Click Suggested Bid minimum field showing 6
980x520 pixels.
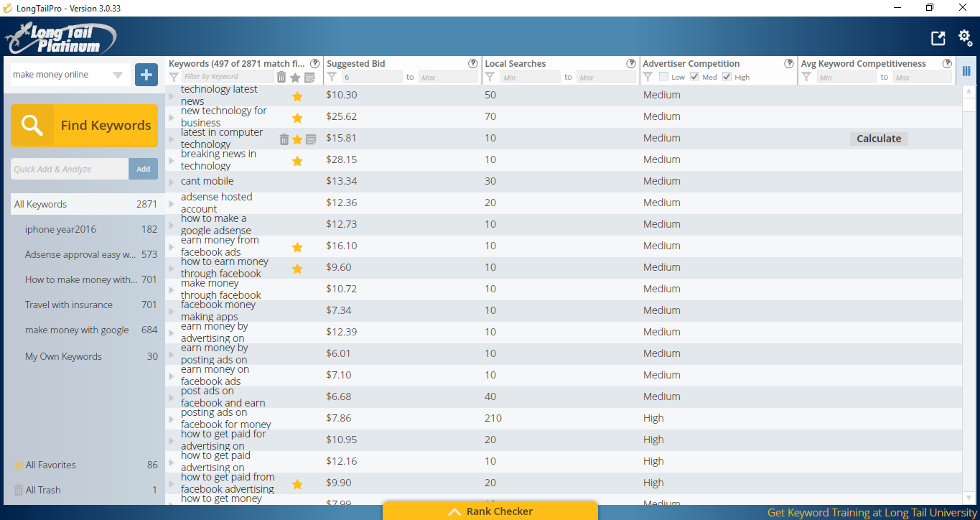coord(372,77)
